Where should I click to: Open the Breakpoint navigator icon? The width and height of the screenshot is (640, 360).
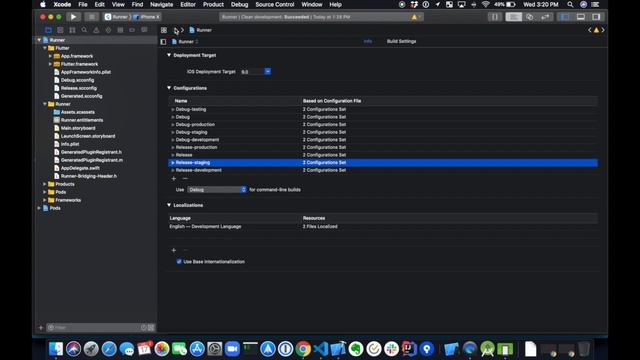tap(132, 30)
